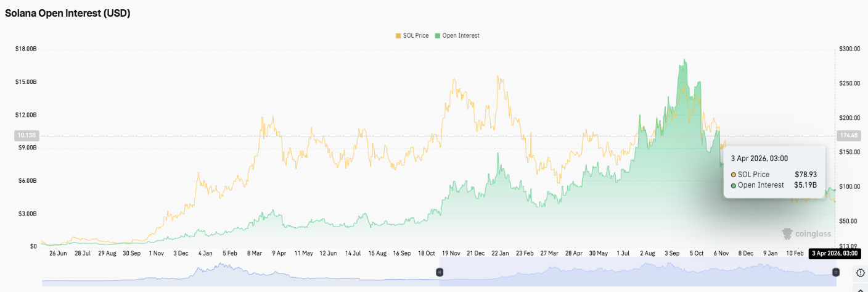Image resolution: width=868 pixels, height=292 pixels.
Task: Click the Solana Open Interest (USD) title
Action: [x=68, y=13]
